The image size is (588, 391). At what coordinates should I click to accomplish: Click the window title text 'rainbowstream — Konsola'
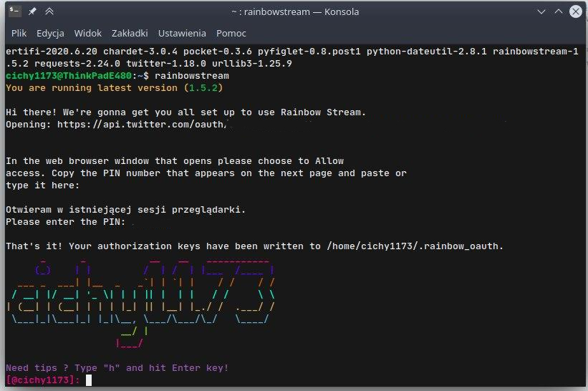(295, 11)
